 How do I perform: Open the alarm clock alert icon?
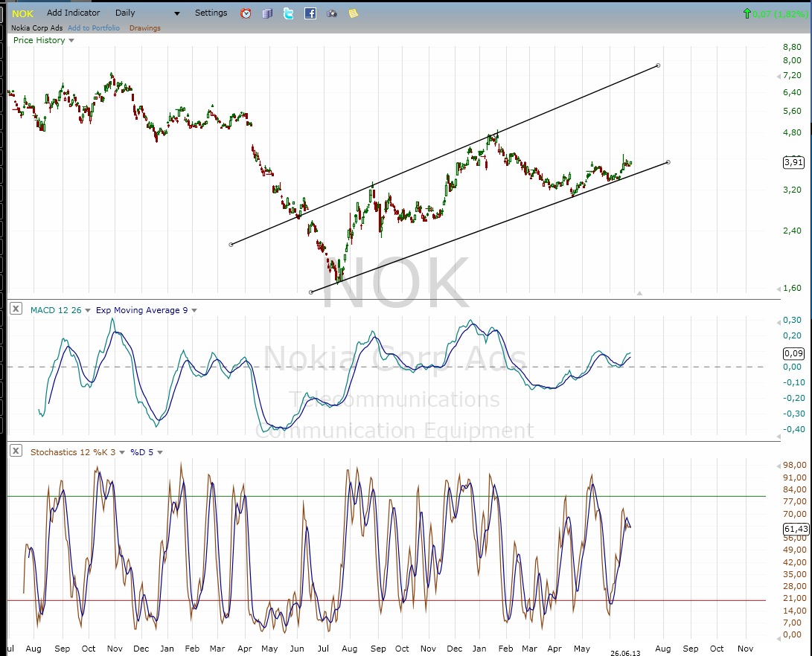pyautogui.click(x=246, y=13)
